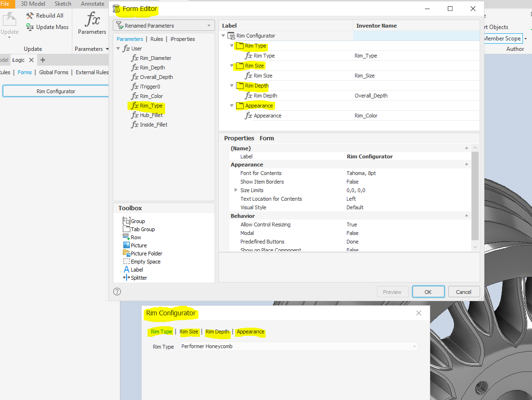Run Update Mass

click(x=47, y=27)
